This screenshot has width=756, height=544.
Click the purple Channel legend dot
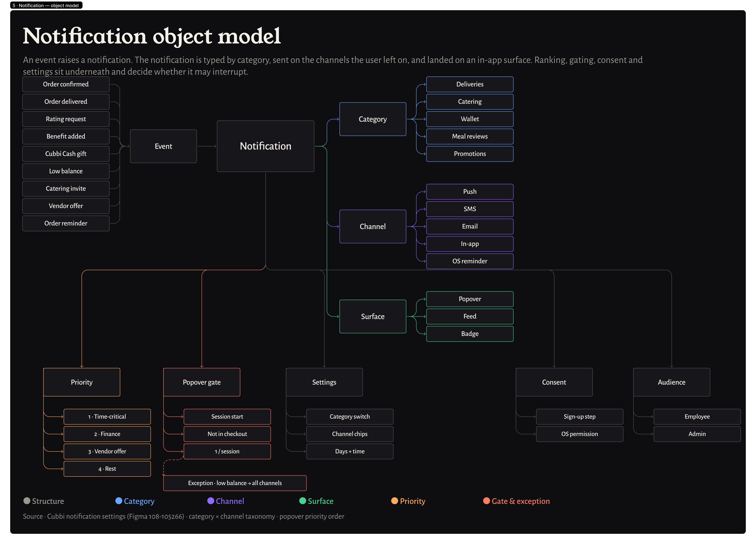pos(211,501)
